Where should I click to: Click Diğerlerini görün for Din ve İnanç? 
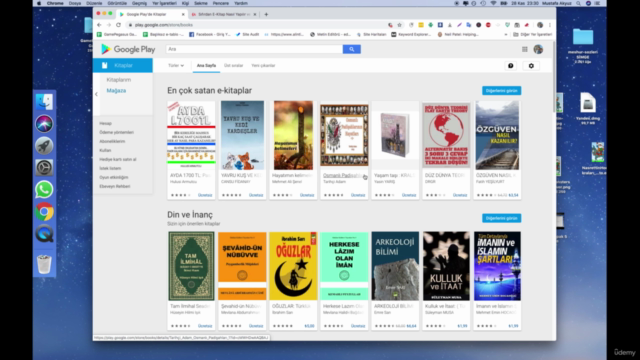501,218
